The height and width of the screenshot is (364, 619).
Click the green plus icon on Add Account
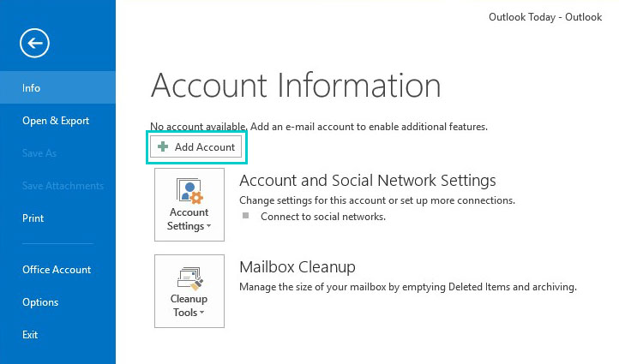[163, 147]
